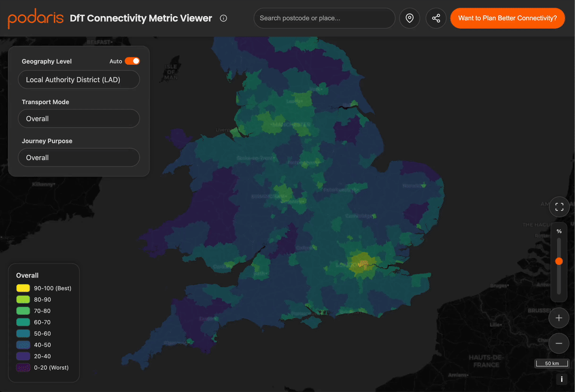This screenshot has height=392, width=575.
Task: Zoom out using the minus icon
Action: (x=558, y=344)
